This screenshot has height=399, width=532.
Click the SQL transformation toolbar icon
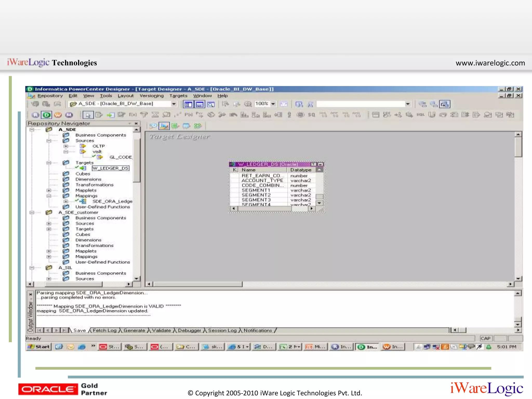[x=420, y=115]
